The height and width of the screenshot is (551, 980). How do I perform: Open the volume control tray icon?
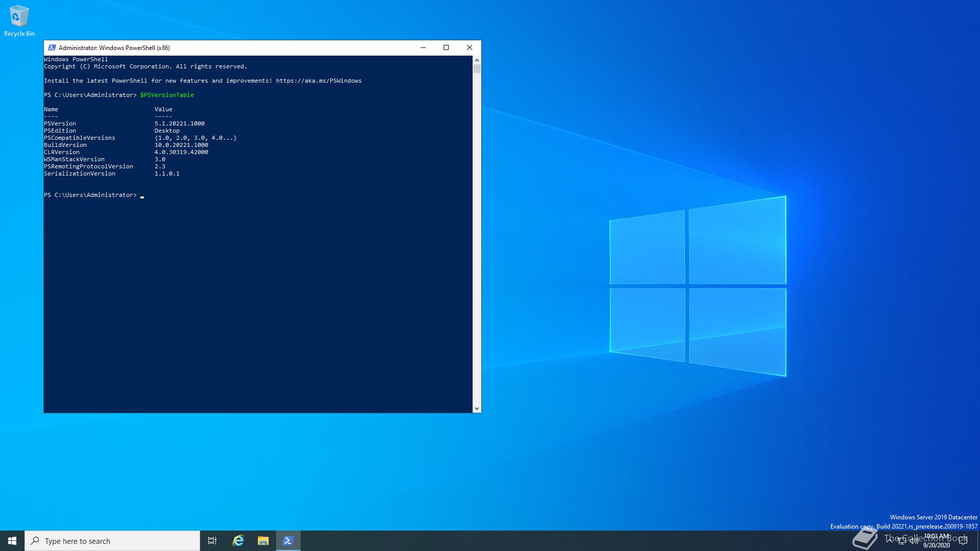pyautogui.click(x=914, y=541)
